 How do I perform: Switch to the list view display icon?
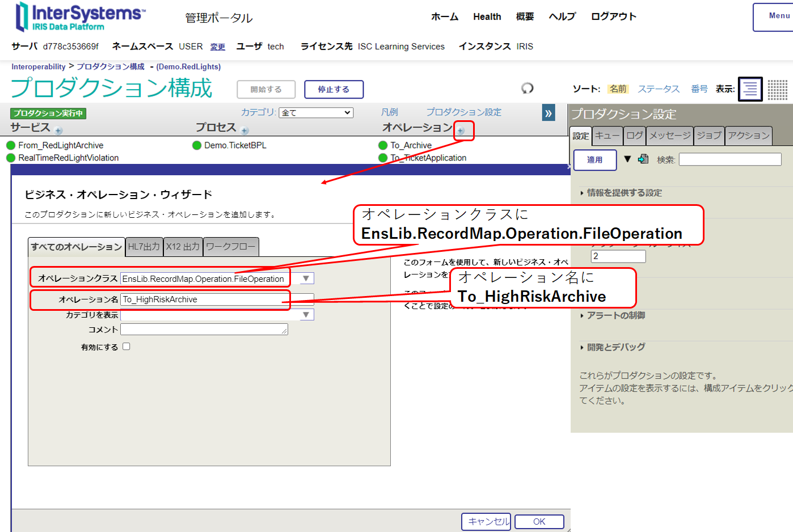point(750,89)
